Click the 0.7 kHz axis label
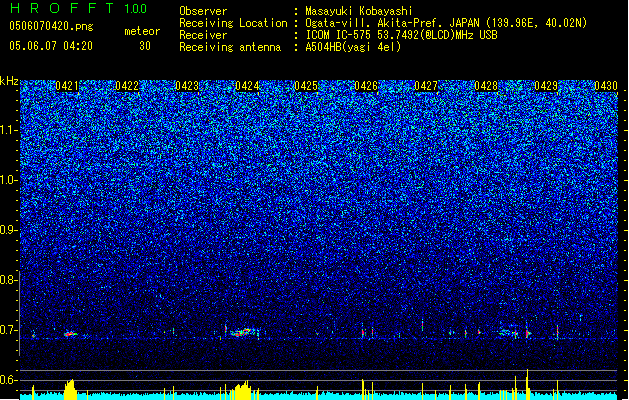 coord(8,330)
